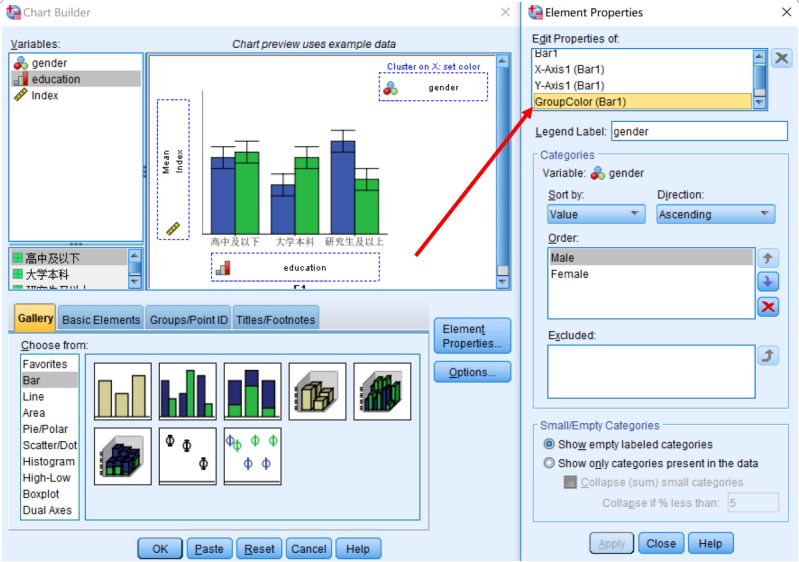Click ruler icon in Y-axis drop zone

[x=173, y=229]
